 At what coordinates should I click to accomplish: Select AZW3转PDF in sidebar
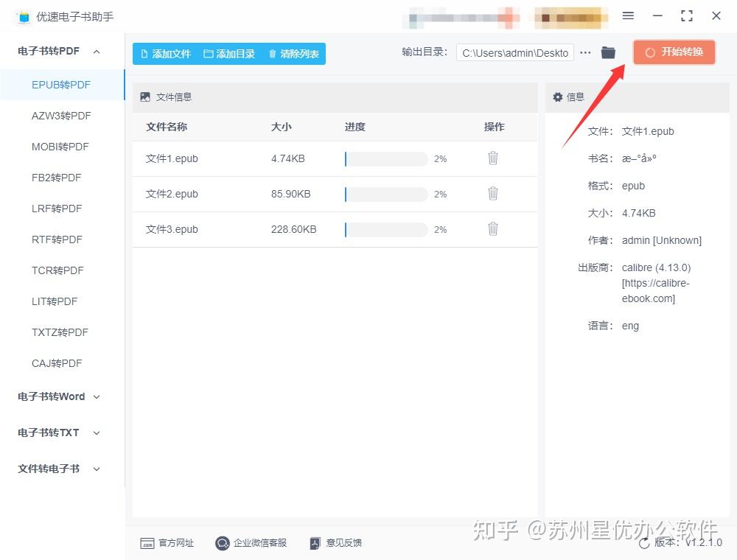[61, 116]
